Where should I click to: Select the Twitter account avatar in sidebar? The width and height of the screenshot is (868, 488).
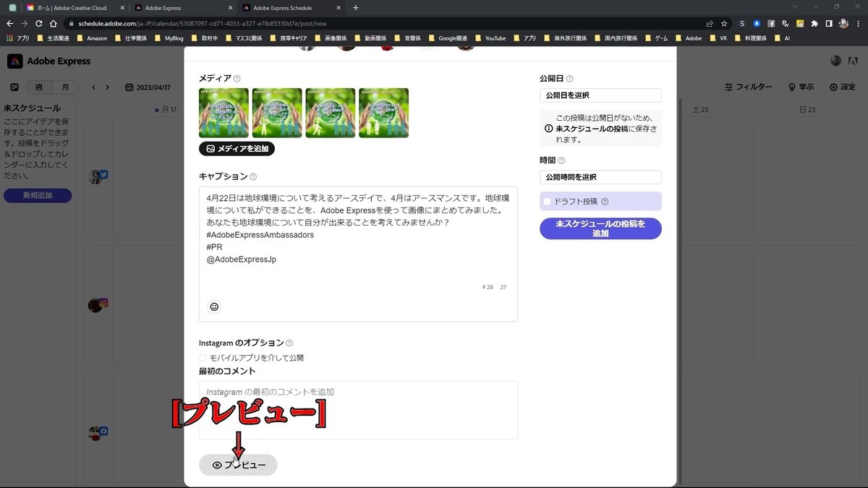click(98, 177)
